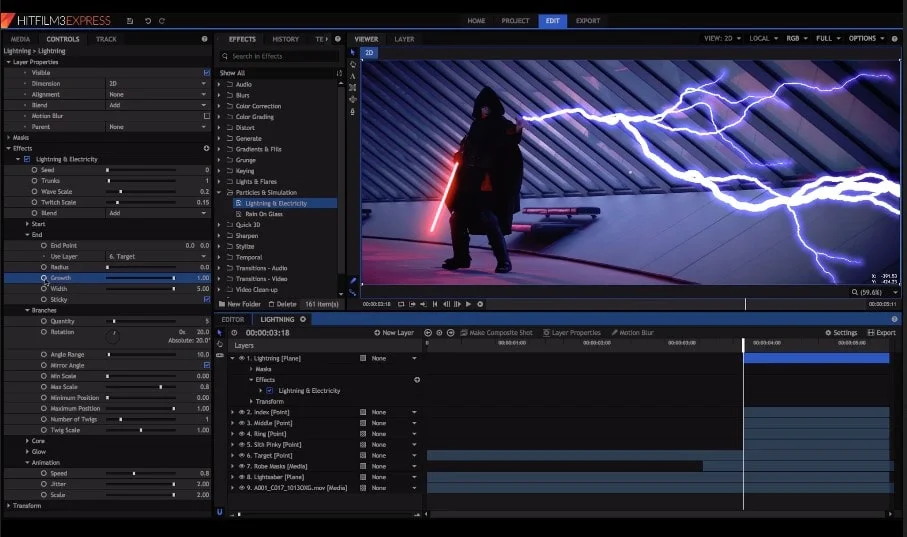The width and height of the screenshot is (907, 537).
Task: Toggle loop playback icon under viewer
Action: (401, 304)
